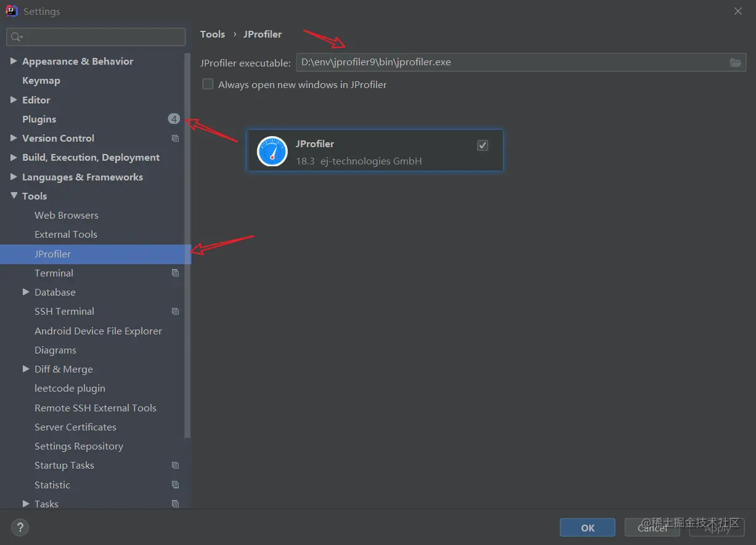Screen dimensions: 756x545
Task: Click '18.3 ej-technologies GmbH' vendor text
Action: 359,161
